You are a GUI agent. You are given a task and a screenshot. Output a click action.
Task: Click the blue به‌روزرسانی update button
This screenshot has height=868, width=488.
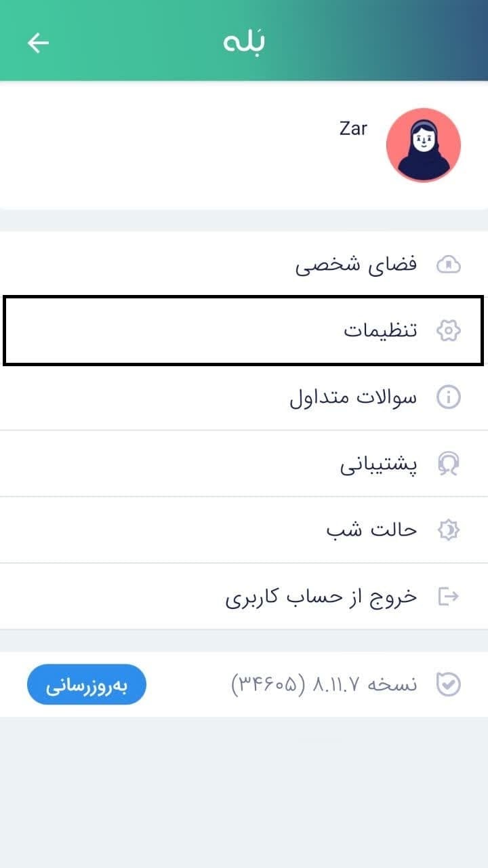87,684
